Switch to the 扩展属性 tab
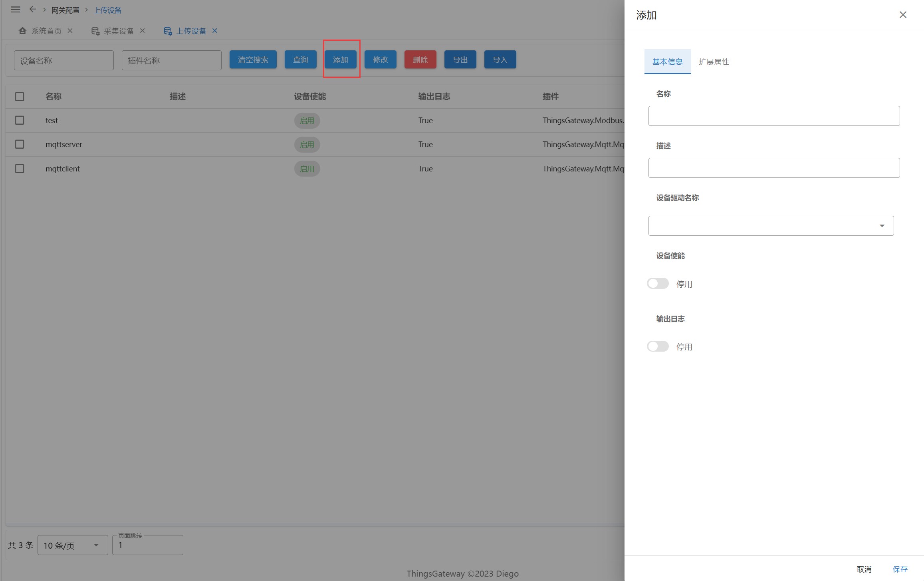 [x=714, y=62]
